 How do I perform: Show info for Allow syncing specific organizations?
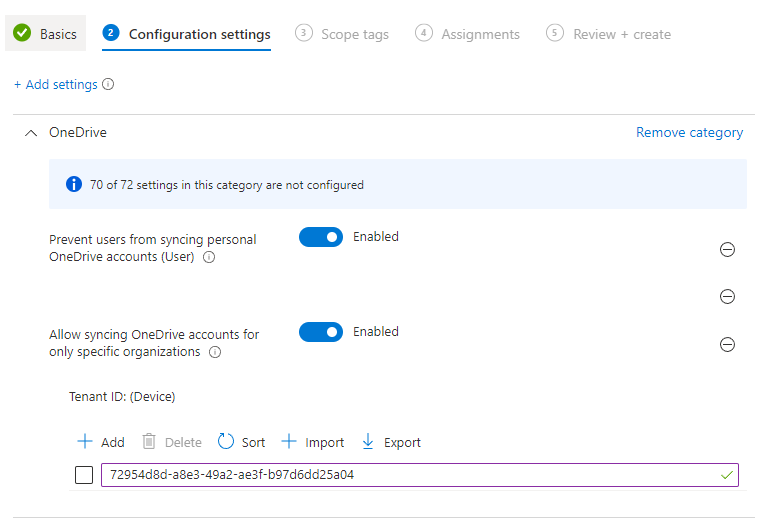(x=215, y=352)
